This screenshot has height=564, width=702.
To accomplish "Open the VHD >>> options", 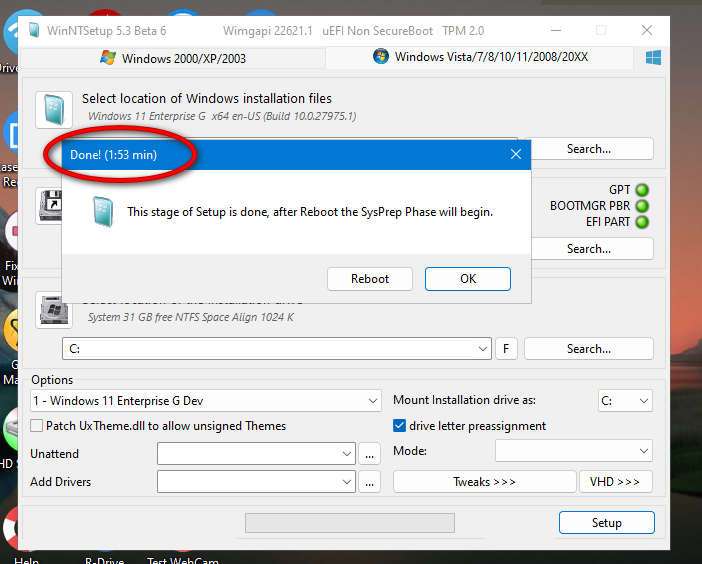I will (x=616, y=482).
